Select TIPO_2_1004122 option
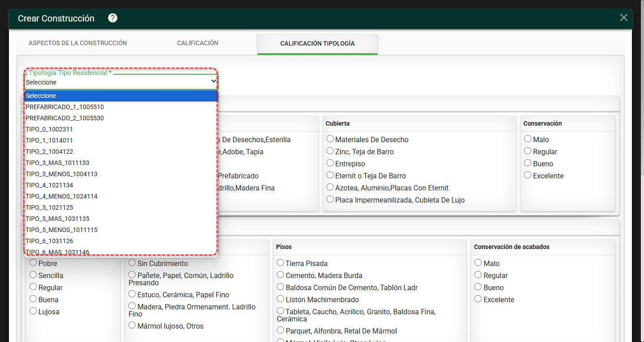The height and width of the screenshot is (342, 644). [120, 152]
